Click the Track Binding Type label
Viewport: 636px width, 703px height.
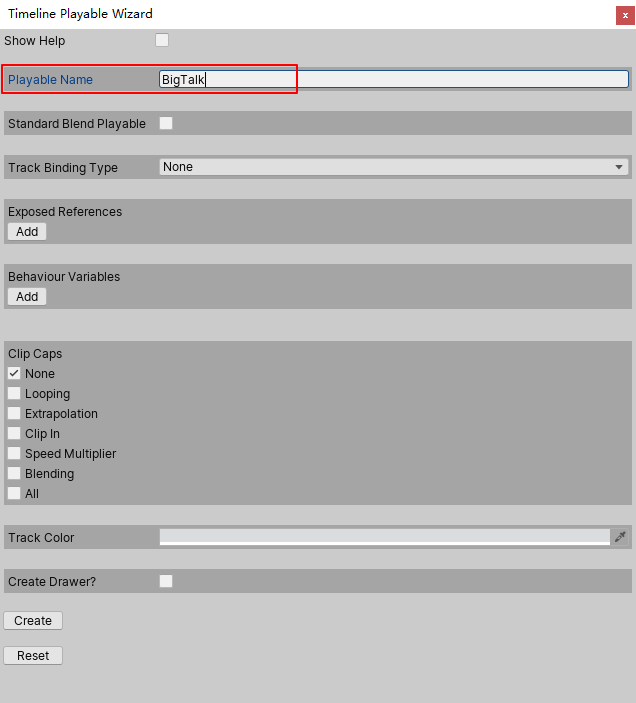(63, 167)
